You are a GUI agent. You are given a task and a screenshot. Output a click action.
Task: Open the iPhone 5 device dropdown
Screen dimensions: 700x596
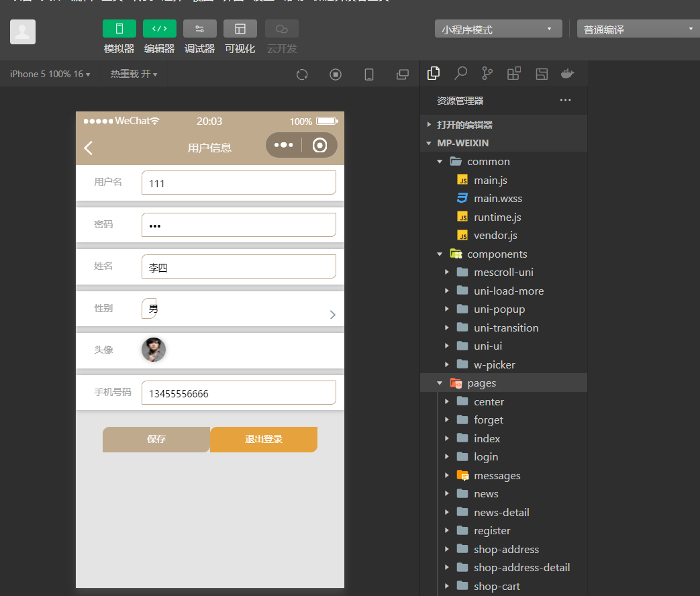50,74
